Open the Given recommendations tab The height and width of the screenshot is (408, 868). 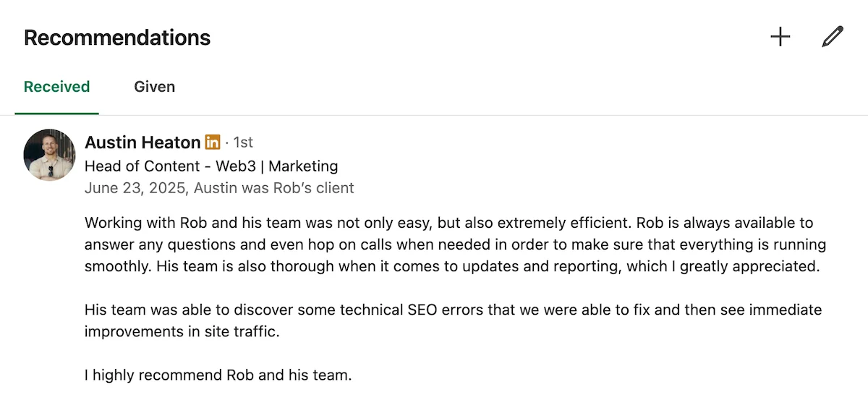click(154, 87)
